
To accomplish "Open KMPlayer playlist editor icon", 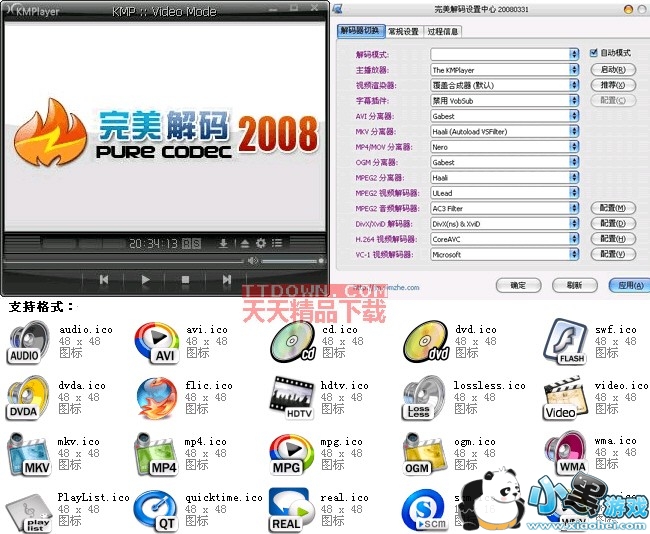I will click(277, 243).
